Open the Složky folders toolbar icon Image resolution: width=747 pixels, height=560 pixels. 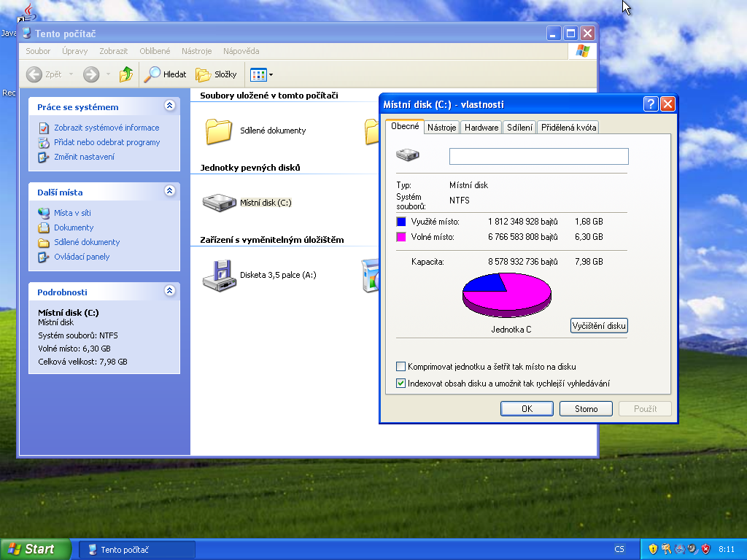pos(204,74)
